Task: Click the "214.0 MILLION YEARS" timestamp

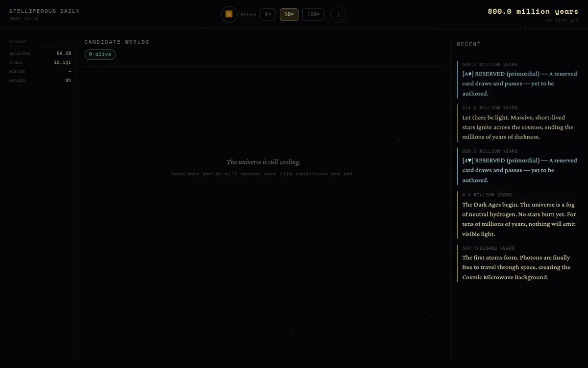Action: pos(490,108)
